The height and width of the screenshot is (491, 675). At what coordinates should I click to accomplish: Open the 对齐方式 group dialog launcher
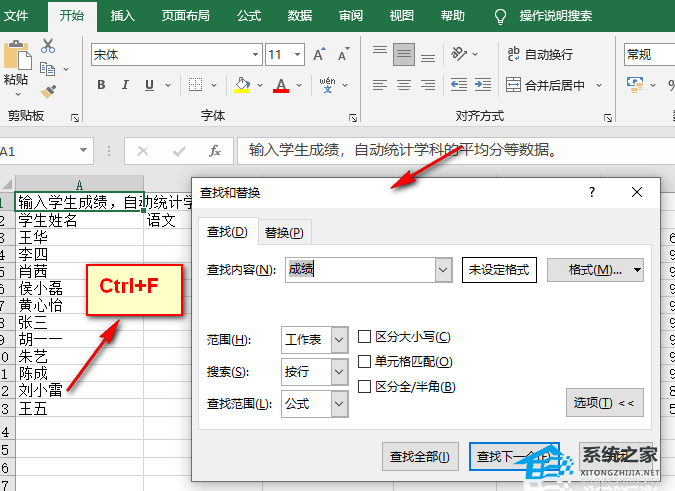click(608, 117)
